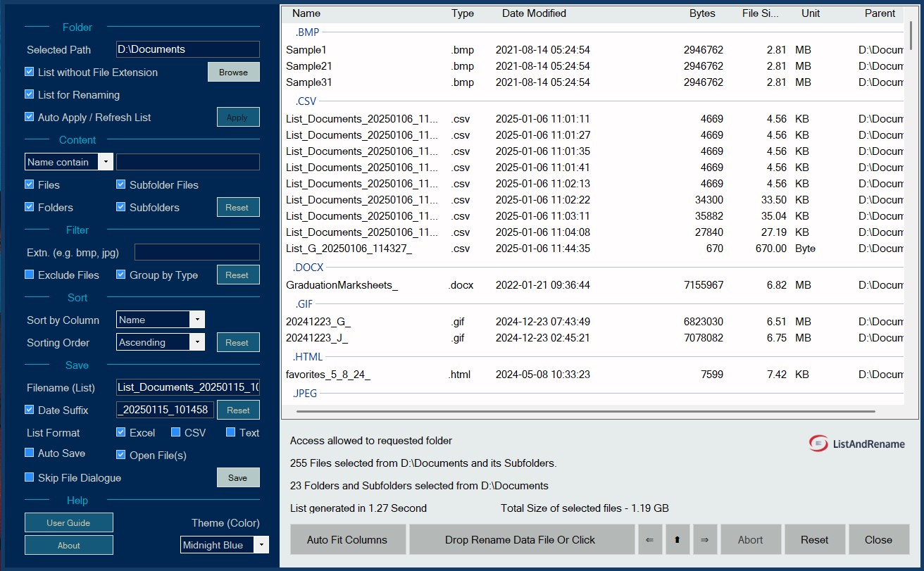The height and width of the screenshot is (571, 924).
Task: Click the Browse button
Action: click(x=233, y=72)
